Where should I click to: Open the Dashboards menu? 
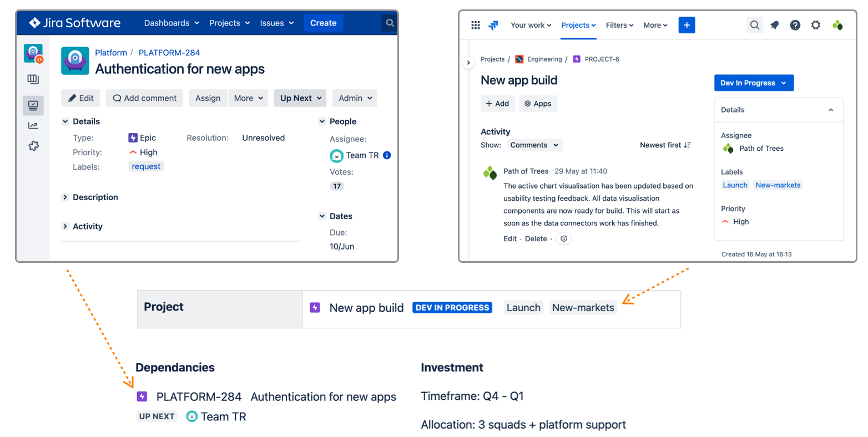(171, 23)
